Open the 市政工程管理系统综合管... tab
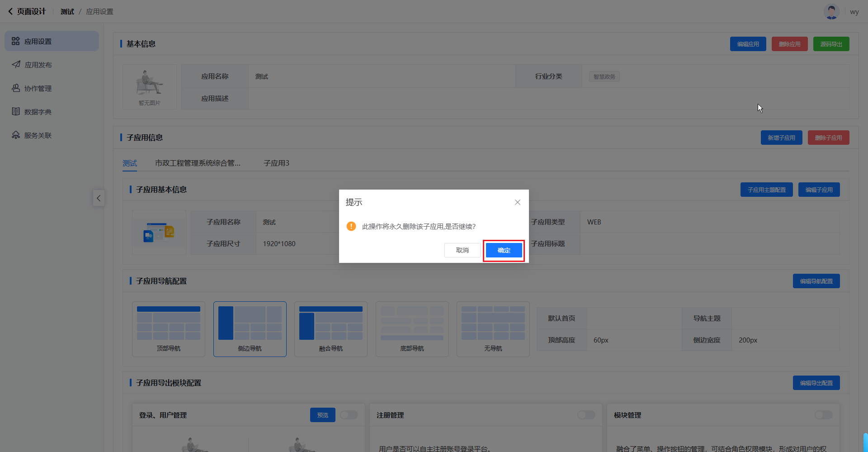Screen dimensions: 868x452 (x=198, y=163)
